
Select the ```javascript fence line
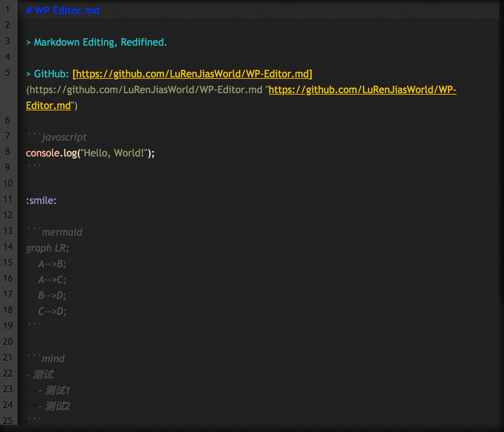(x=57, y=137)
